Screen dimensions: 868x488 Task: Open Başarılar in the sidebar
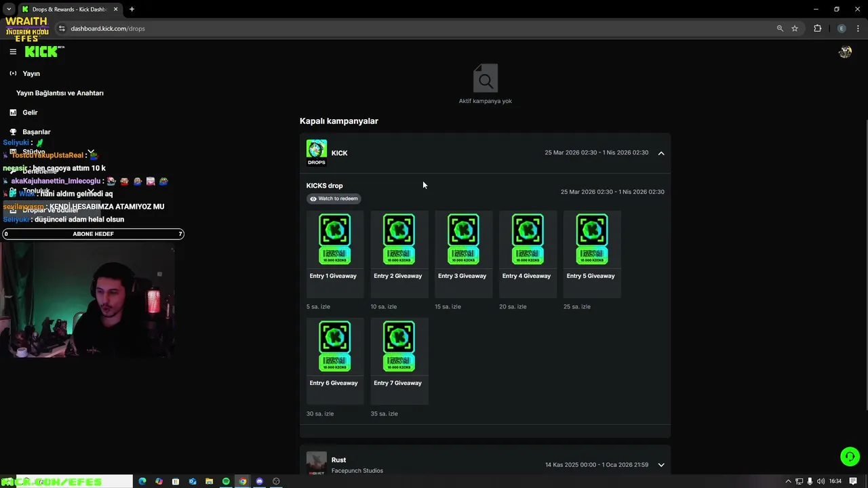coord(37,132)
